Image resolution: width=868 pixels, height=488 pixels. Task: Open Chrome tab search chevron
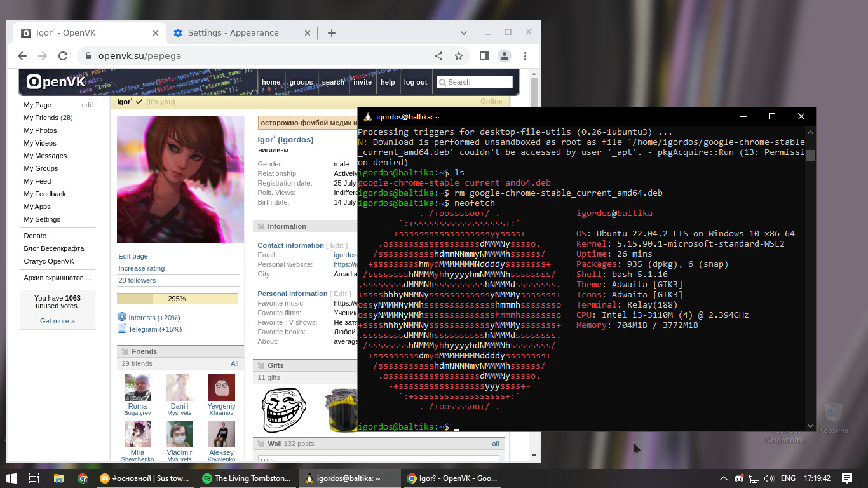tap(463, 32)
